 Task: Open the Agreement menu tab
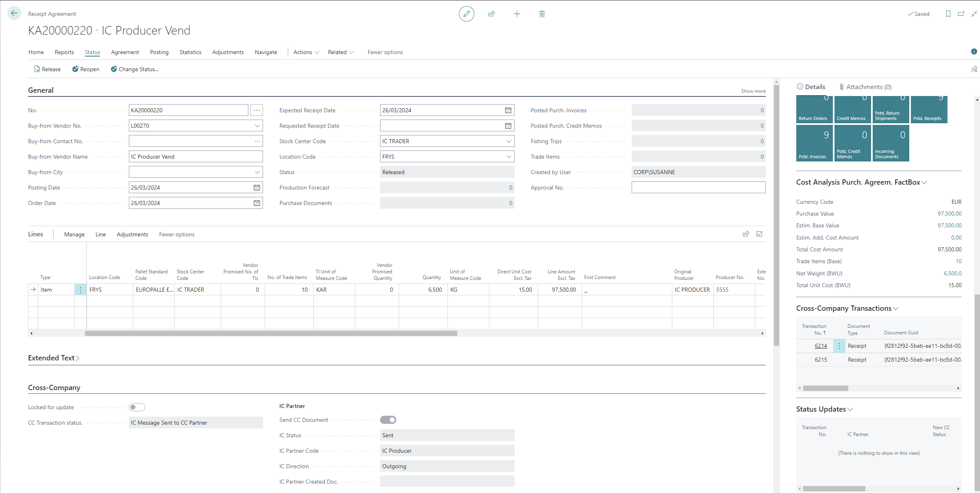pyautogui.click(x=125, y=52)
